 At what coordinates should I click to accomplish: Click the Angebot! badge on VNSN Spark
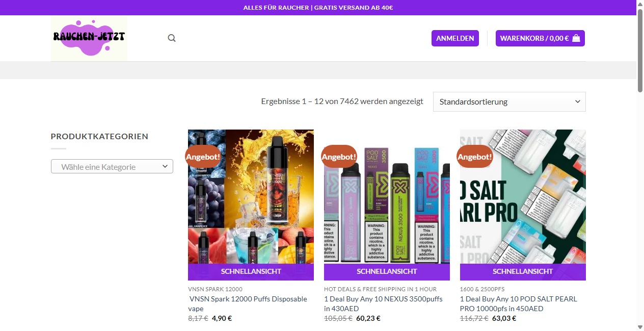pos(203,157)
